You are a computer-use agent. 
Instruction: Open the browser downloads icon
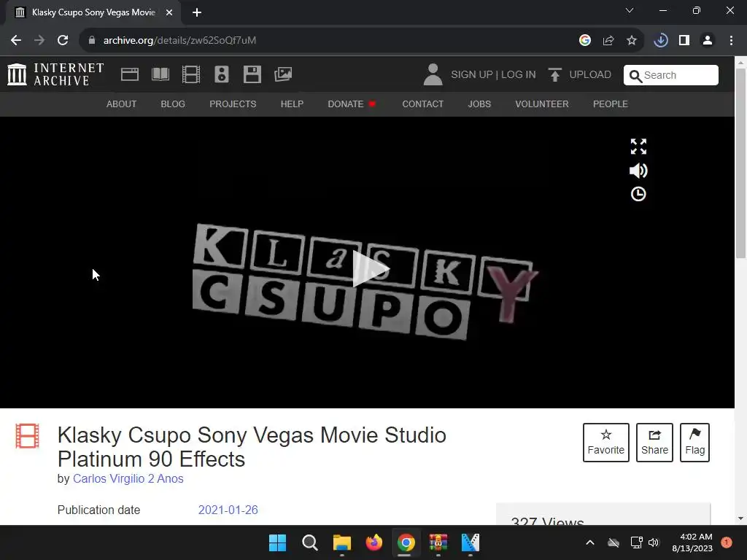click(x=661, y=41)
